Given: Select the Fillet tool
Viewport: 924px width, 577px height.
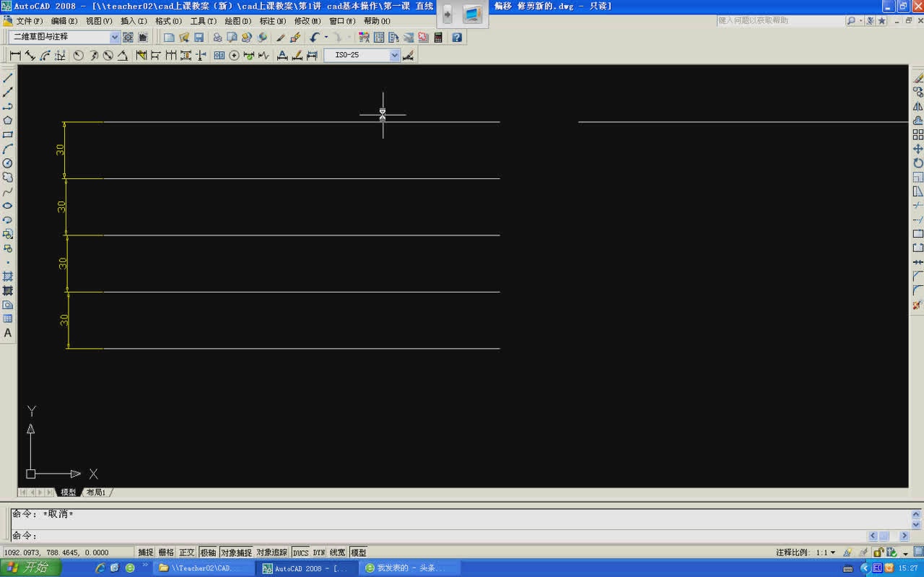Looking at the screenshot, I should [x=918, y=290].
